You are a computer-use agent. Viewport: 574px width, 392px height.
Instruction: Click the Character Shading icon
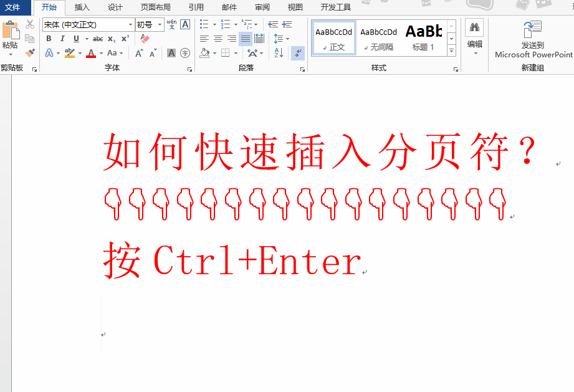[171, 54]
